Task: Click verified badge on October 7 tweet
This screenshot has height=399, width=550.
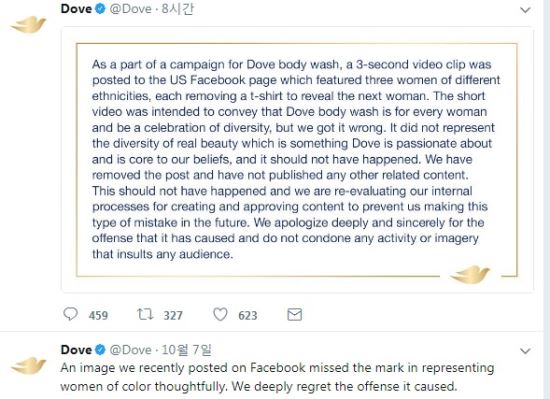Action: click(x=100, y=350)
